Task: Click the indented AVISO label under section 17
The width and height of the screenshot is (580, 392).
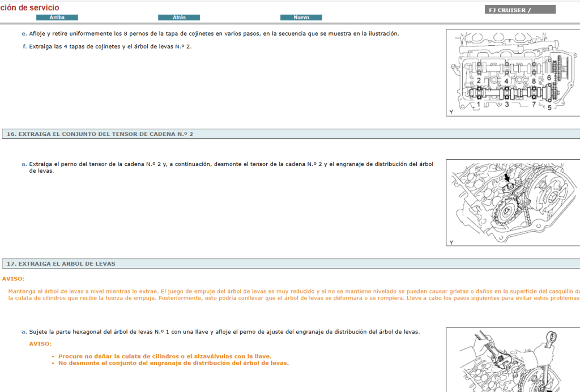Action: click(40, 344)
